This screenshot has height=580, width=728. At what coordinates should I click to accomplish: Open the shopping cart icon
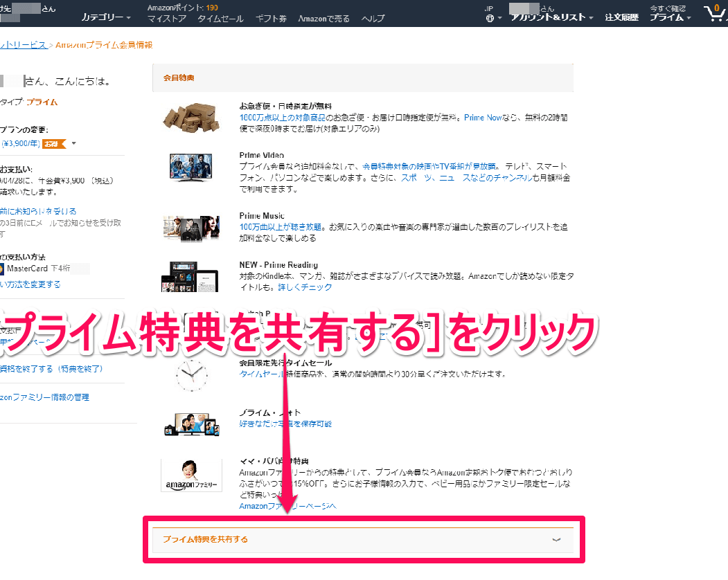[716, 13]
